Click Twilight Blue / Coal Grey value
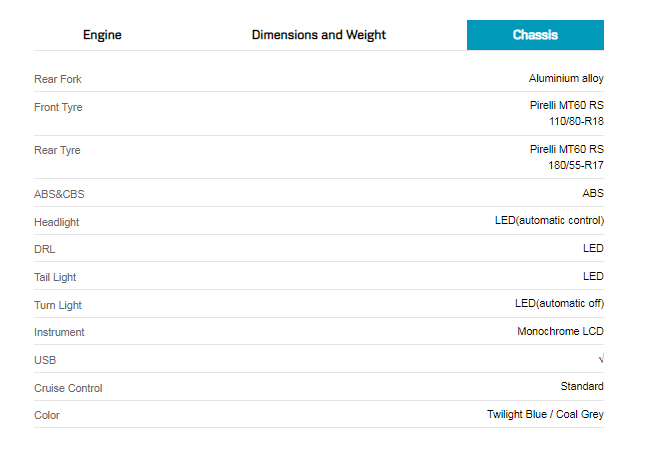 pos(545,414)
